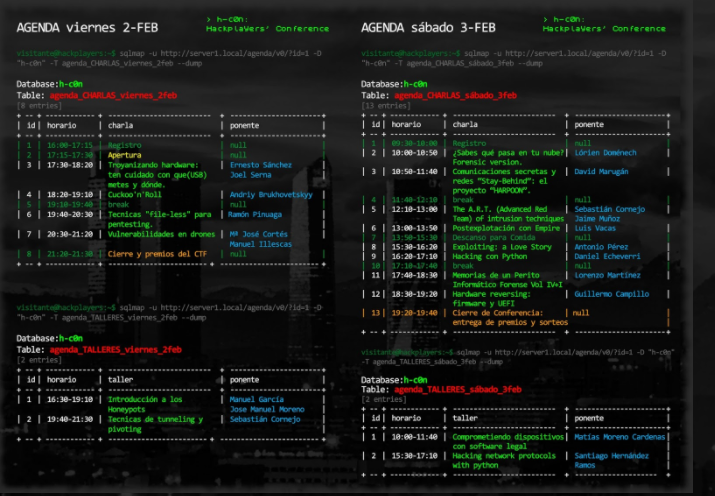Image resolution: width=715 pixels, height=496 pixels.
Task: Click the Tecnicas "file-less" para pentesting talk
Action: click(x=160, y=218)
